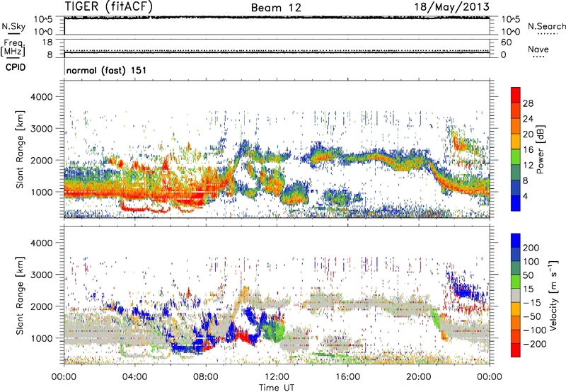Click the "15" velocity colorbar label
The width and height of the screenshot is (566, 392).
[x=528, y=289]
